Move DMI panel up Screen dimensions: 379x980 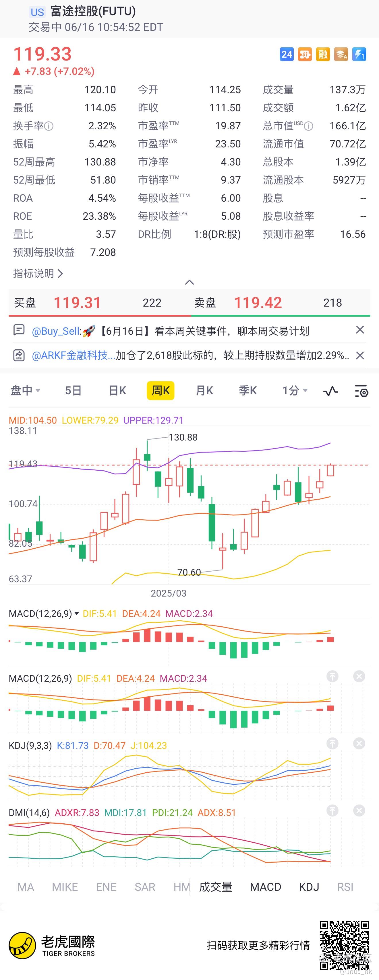pyautogui.click(x=332, y=810)
